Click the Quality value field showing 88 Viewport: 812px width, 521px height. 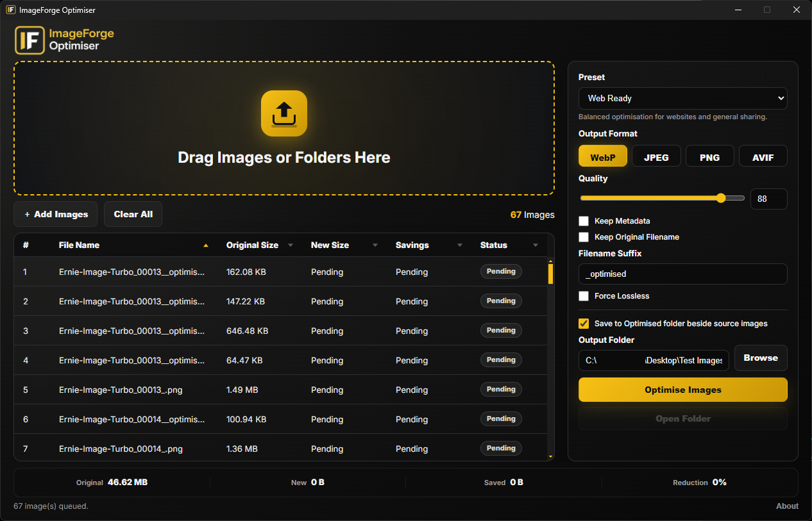pyautogui.click(x=769, y=199)
